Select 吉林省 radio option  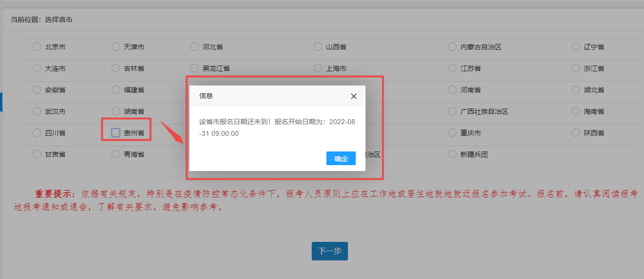point(115,68)
